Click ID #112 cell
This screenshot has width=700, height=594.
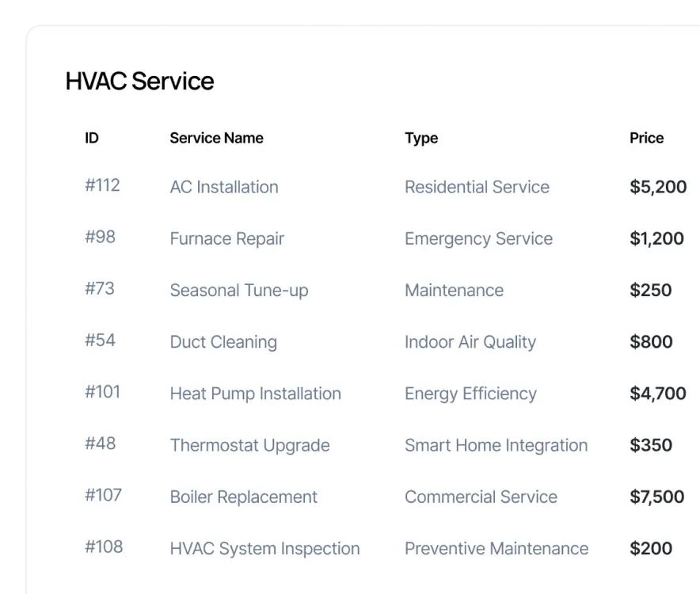[102, 185]
